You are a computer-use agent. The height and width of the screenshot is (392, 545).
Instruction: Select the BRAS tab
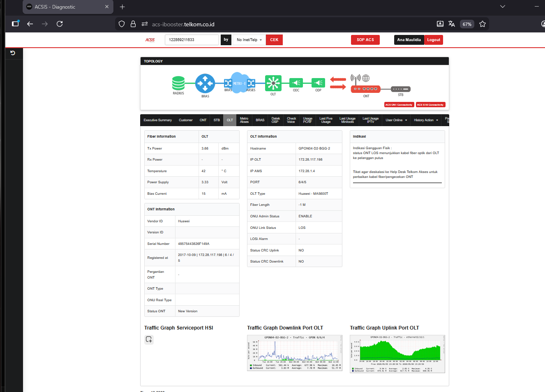coord(260,120)
